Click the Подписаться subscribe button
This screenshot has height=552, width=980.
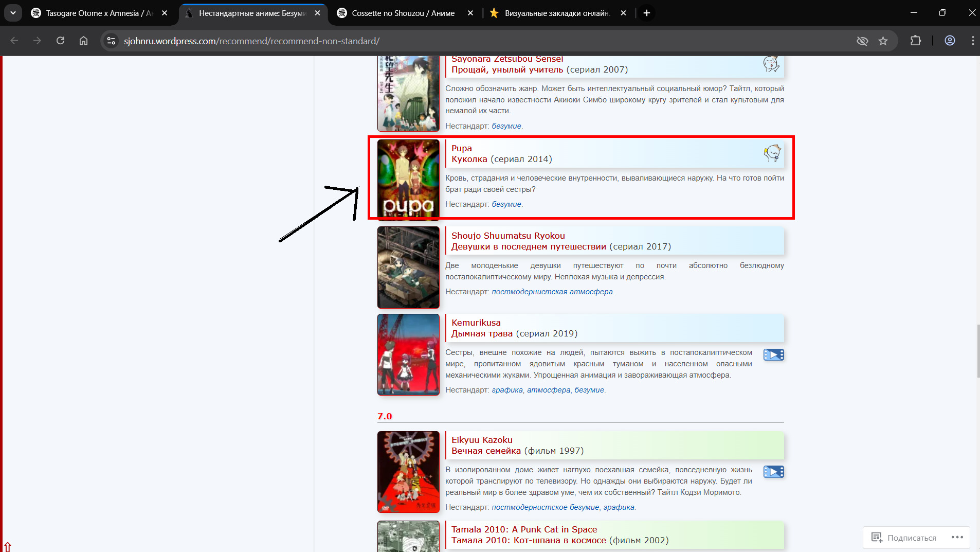pyautogui.click(x=904, y=538)
